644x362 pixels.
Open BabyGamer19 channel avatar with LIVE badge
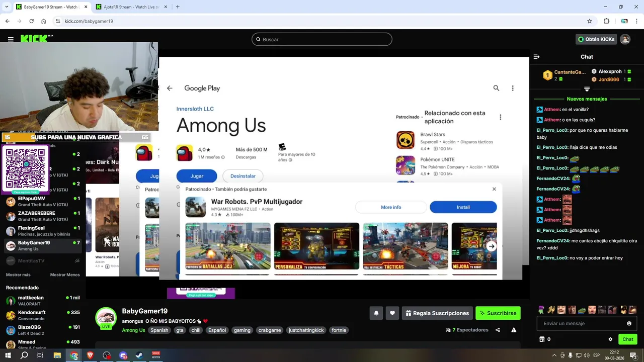(106, 318)
